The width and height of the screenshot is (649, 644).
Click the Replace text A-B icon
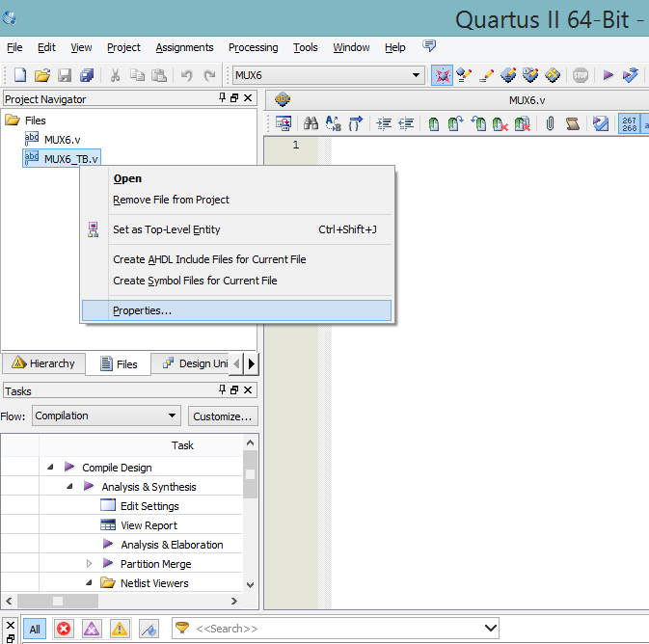[x=334, y=123]
